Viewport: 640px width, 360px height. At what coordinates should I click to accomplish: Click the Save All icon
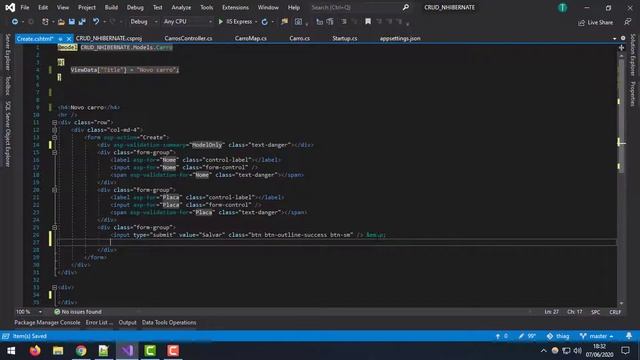(82, 22)
